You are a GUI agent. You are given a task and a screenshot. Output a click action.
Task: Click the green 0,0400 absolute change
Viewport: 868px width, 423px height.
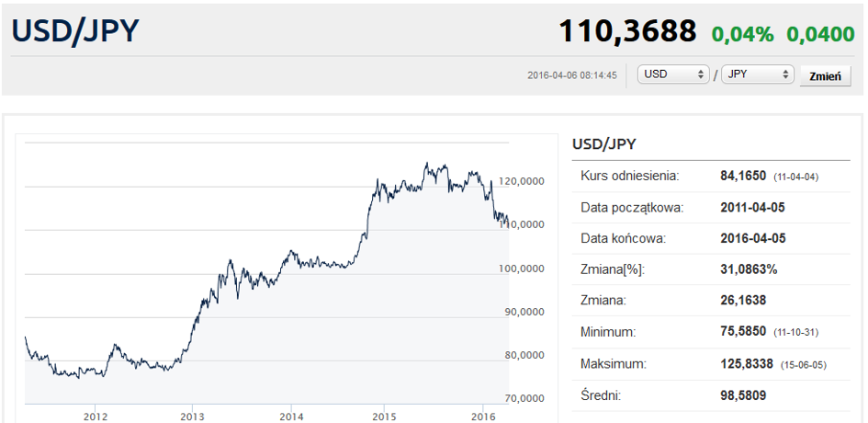[820, 34]
